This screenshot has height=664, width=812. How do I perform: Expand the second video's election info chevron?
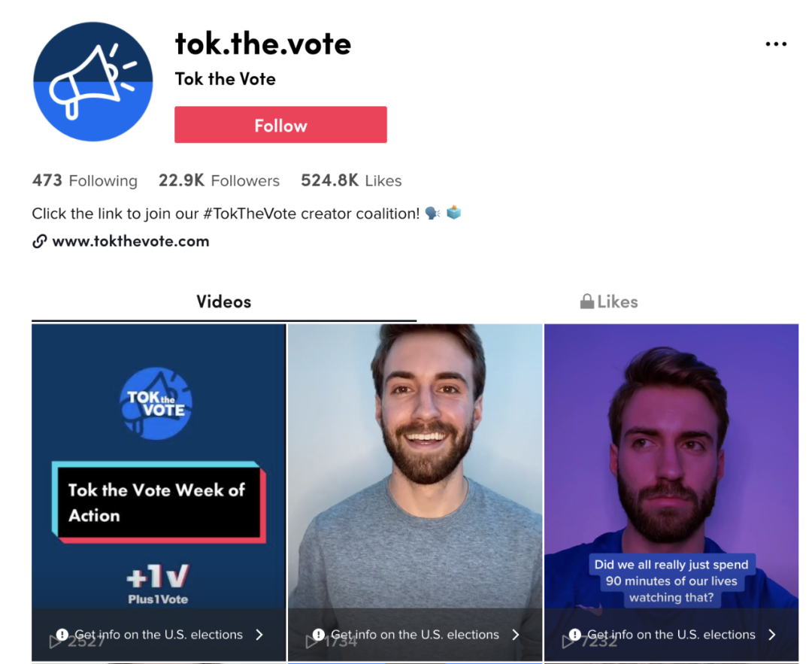point(515,635)
